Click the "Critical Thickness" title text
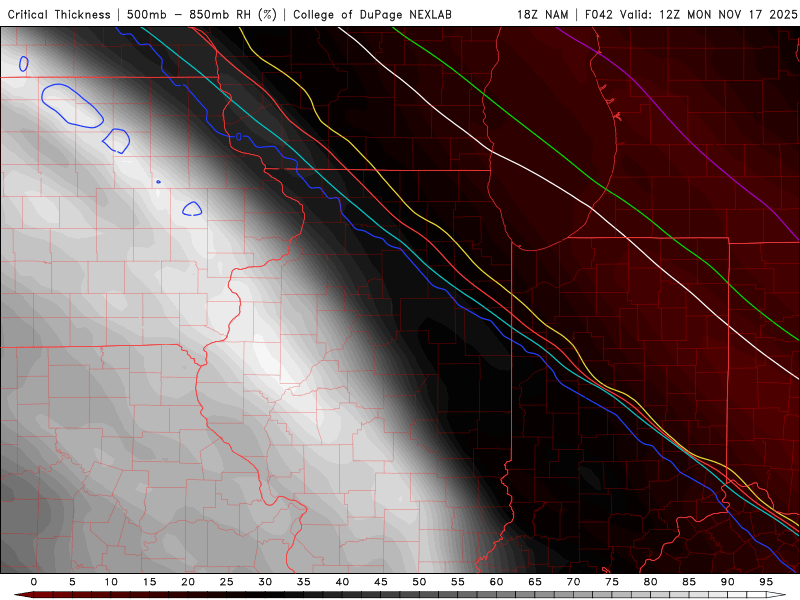The height and width of the screenshot is (600, 800). tap(59, 14)
